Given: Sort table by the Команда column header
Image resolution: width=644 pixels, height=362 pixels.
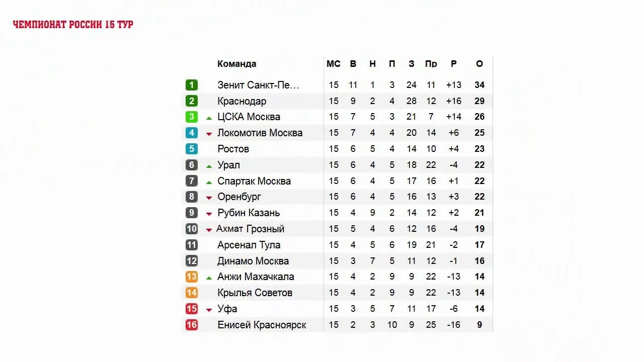Looking at the screenshot, I should [x=236, y=64].
